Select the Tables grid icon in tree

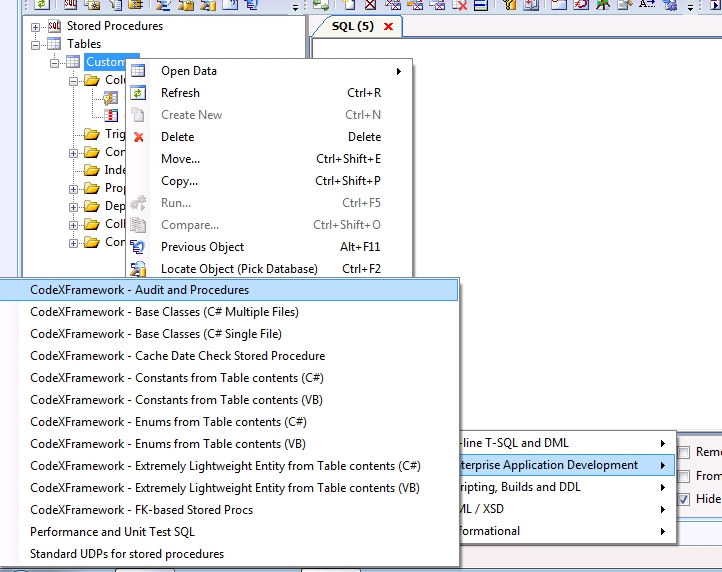coord(54,44)
